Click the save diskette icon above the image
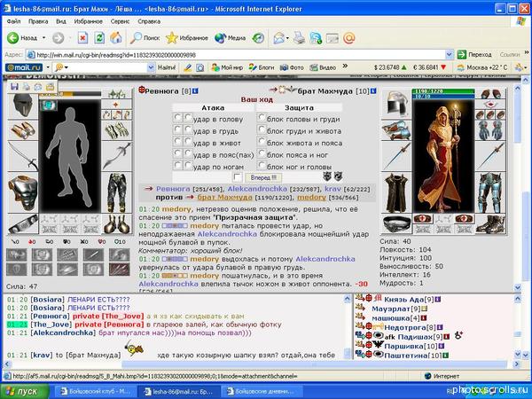Viewport: 532px width, 399px height. pyautogui.click(x=14, y=87)
